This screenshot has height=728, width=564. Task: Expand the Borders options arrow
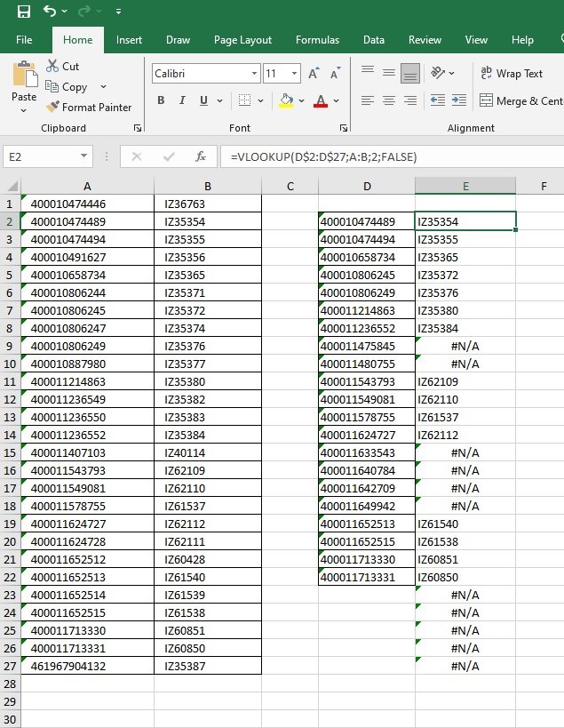(x=260, y=100)
